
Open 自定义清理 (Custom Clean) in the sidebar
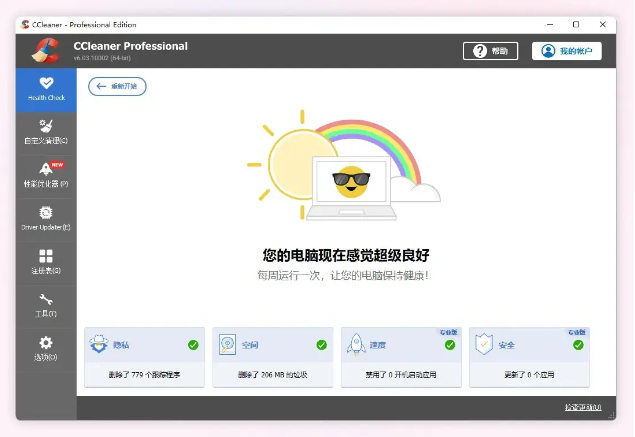(46, 133)
